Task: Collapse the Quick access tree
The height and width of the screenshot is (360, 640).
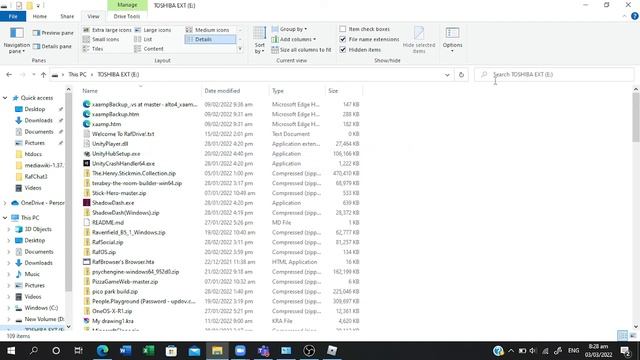Action: tap(5, 98)
